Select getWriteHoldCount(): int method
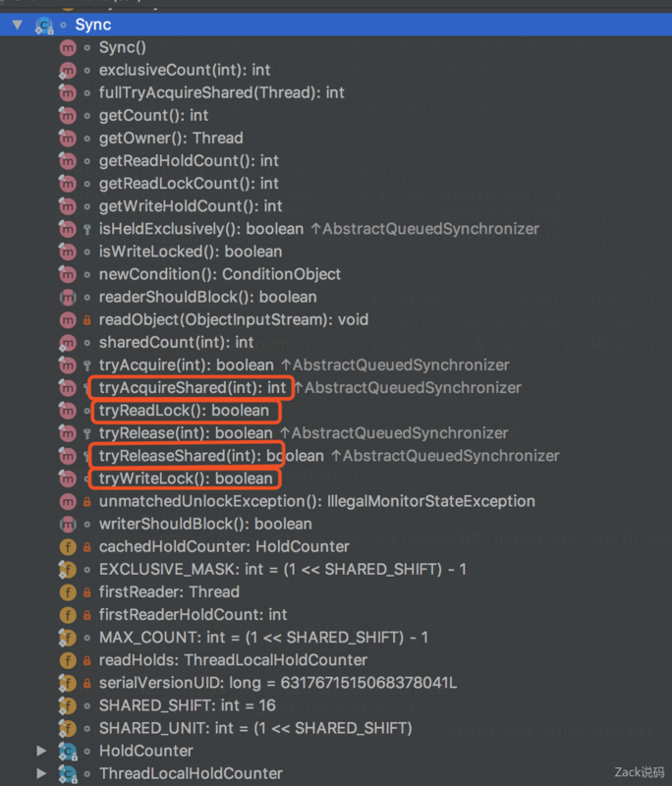The image size is (672, 786). tap(191, 206)
